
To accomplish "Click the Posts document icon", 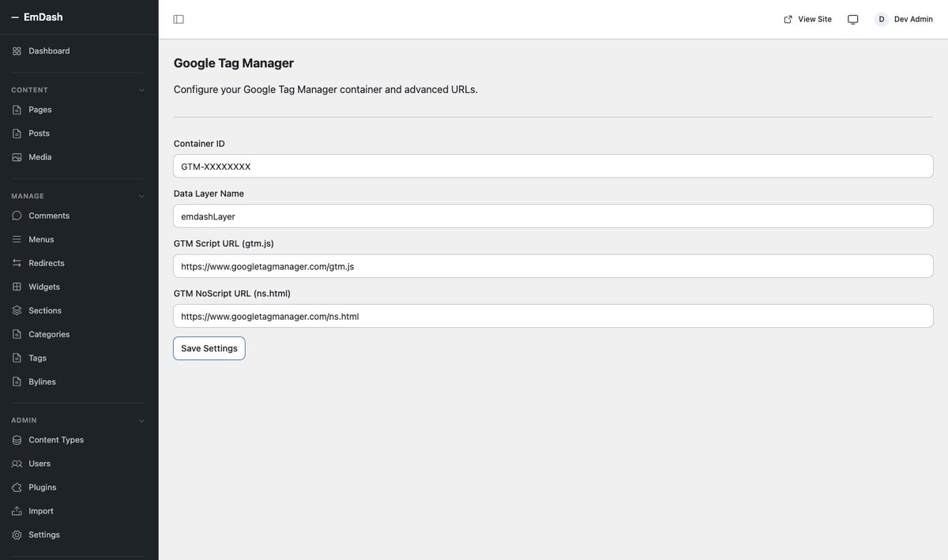I will (x=17, y=133).
